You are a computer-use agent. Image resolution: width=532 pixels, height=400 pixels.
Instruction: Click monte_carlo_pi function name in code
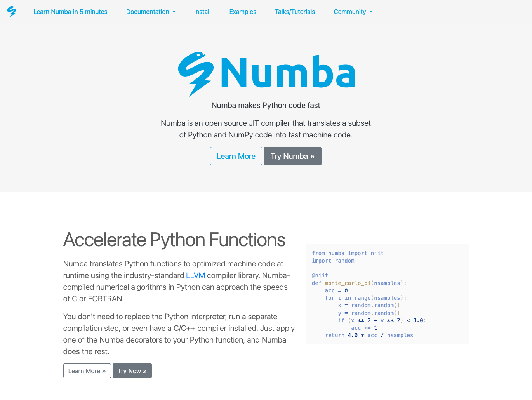[x=348, y=283]
